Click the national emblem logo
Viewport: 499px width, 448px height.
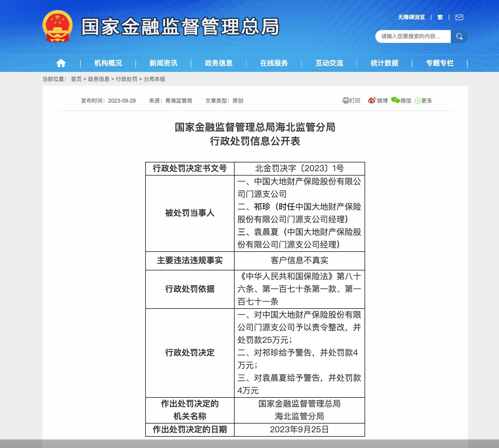click(57, 27)
